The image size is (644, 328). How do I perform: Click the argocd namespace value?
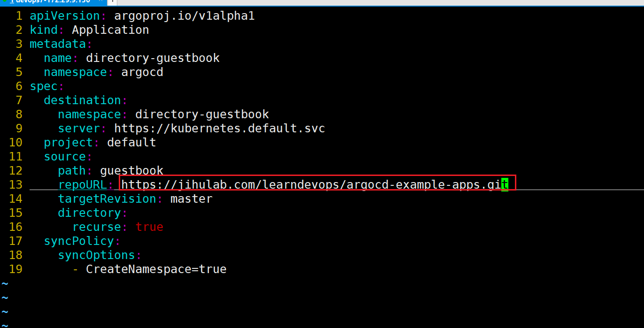pos(142,72)
